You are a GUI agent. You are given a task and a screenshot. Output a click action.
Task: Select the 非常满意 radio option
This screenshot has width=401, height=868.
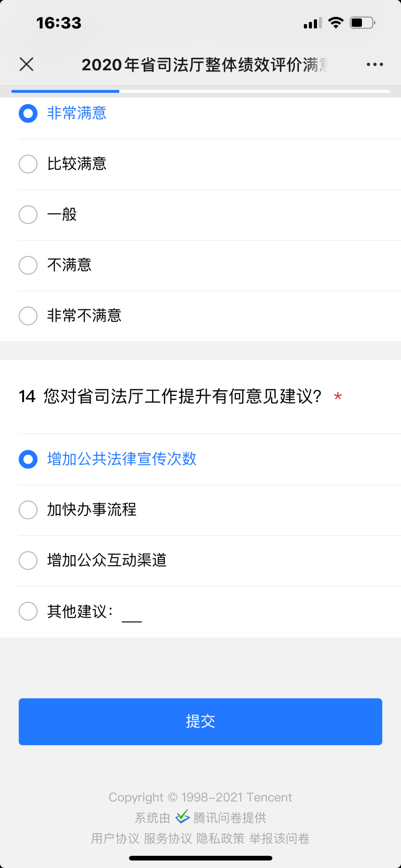point(28,113)
